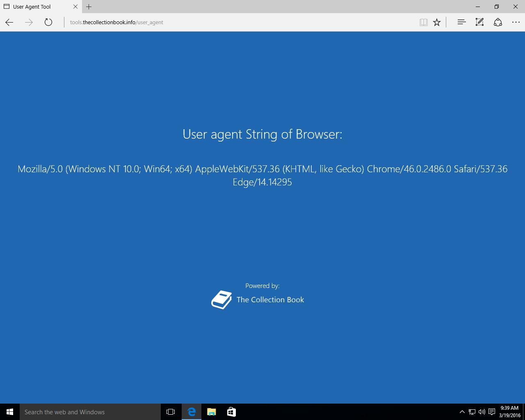The height and width of the screenshot is (420, 525).
Task: Click The Collection Book logo icon
Action: coord(221,300)
